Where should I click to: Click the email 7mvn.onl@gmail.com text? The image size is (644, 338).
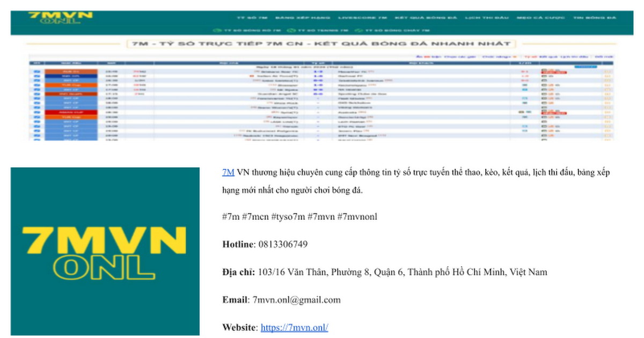[296, 300]
